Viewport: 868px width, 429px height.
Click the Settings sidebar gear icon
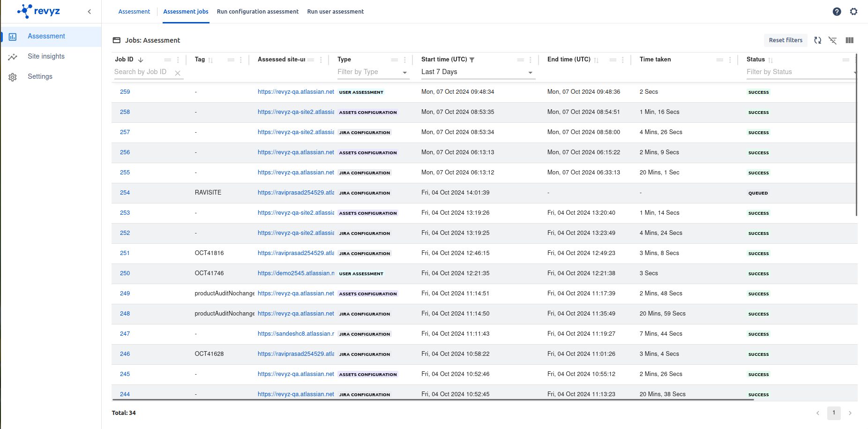click(13, 77)
